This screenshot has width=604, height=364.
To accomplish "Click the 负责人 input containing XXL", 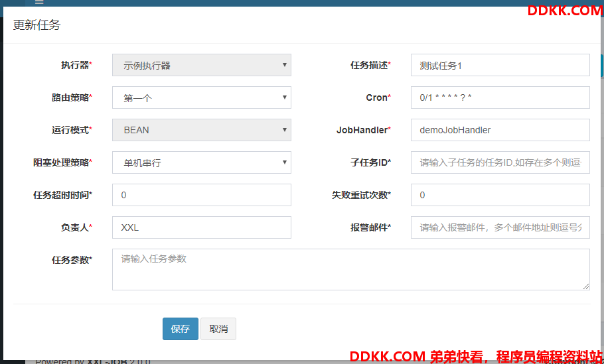I will pyautogui.click(x=201, y=227).
